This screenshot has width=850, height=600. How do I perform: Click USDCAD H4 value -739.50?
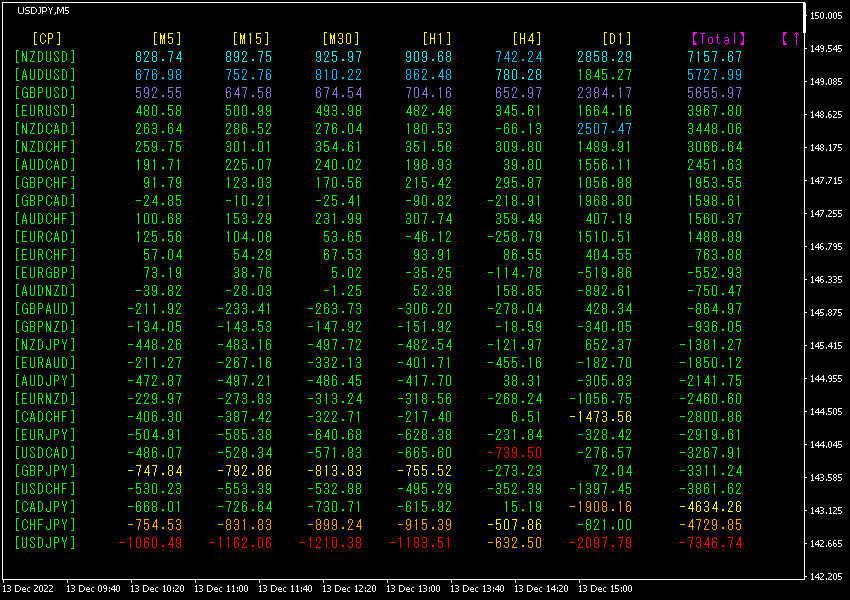coord(514,453)
